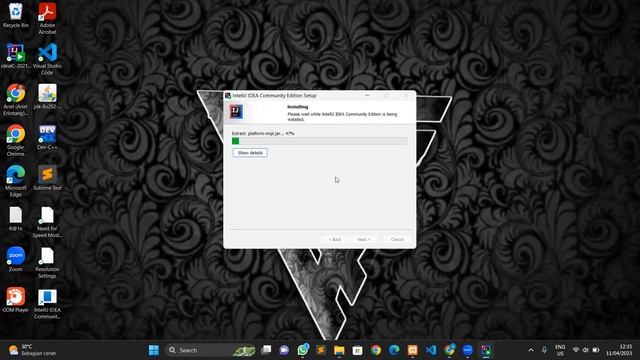Open Chrome with notification badge on taskbar
Image resolution: width=640 pixels, height=360 pixels.
pyautogui.click(x=449, y=350)
